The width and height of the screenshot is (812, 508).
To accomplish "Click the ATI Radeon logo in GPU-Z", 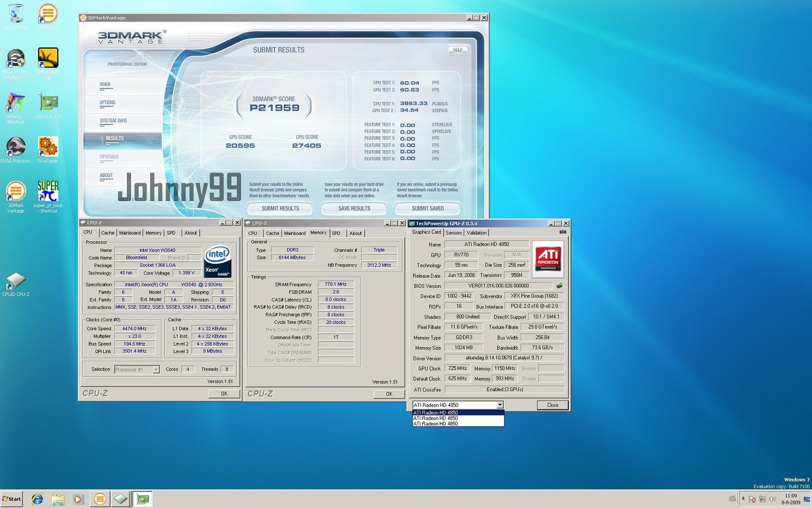I will point(548,258).
